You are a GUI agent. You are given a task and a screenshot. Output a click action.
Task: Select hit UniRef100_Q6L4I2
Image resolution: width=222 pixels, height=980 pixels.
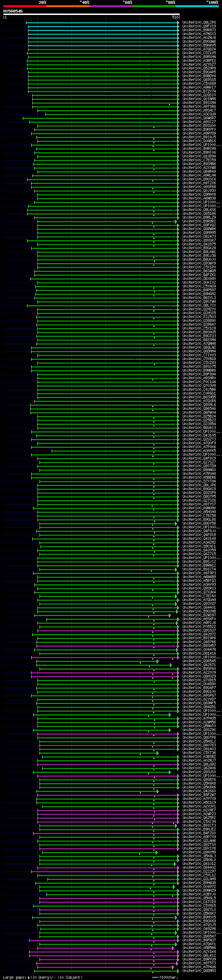tap(199, 955)
